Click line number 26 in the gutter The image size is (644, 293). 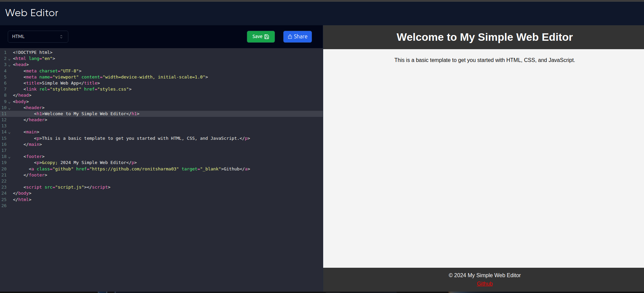(4, 206)
